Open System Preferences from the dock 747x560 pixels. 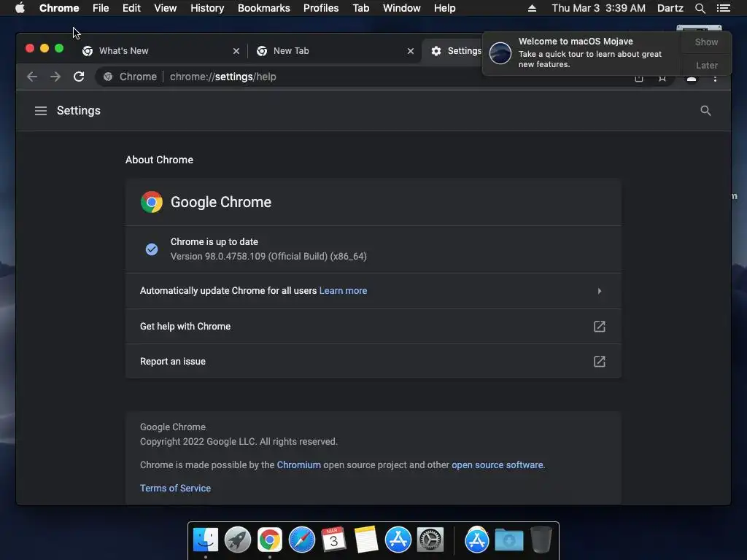(x=430, y=540)
